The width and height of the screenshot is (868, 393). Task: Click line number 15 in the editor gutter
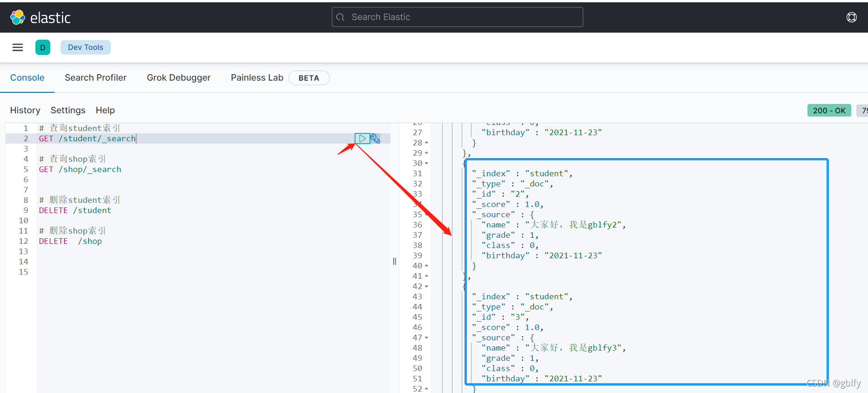[23, 272]
